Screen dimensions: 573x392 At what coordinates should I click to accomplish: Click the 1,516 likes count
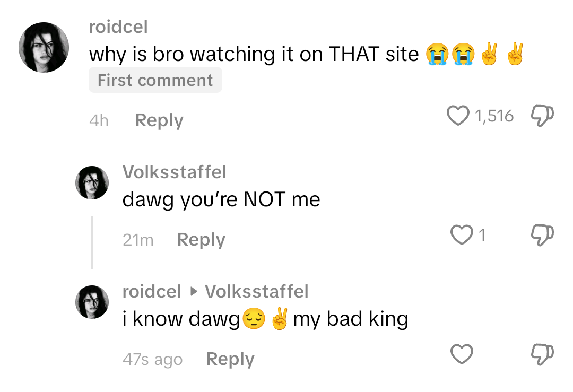[494, 116]
